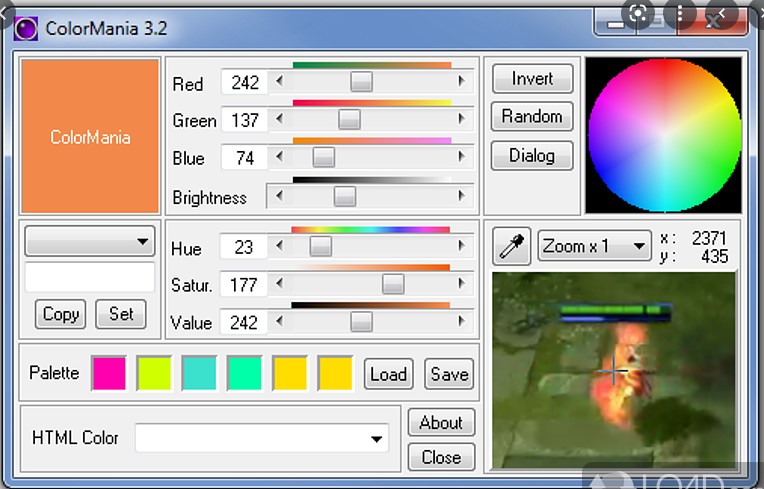Click the Blue slider thumb
The image size is (764, 489).
(324, 157)
